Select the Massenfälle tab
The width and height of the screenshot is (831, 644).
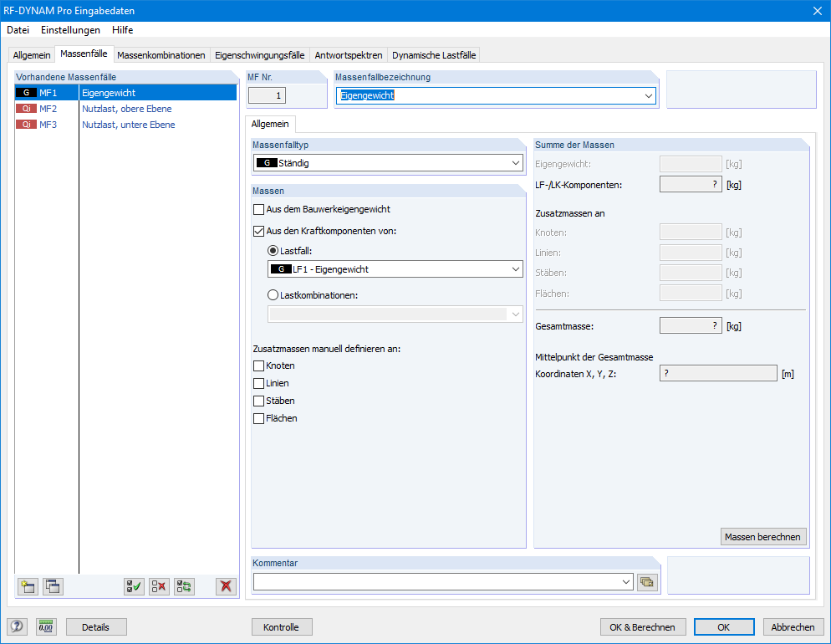click(84, 54)
